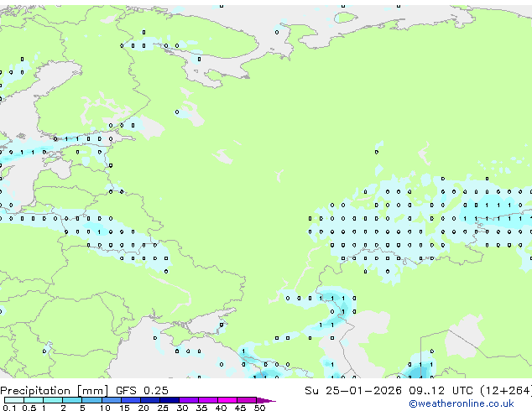
Task: Select the dark navy 25–30 legend swatch
Action: (169, 400)
